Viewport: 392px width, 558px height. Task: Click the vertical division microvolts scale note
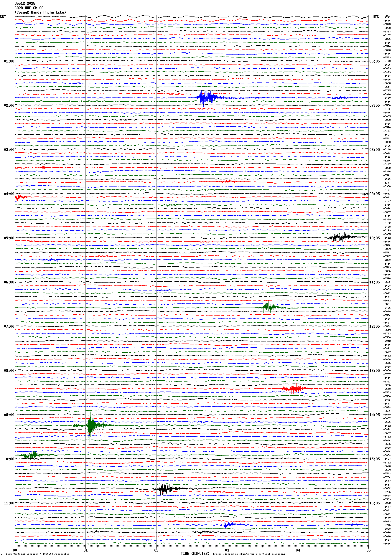pos(37,554)
